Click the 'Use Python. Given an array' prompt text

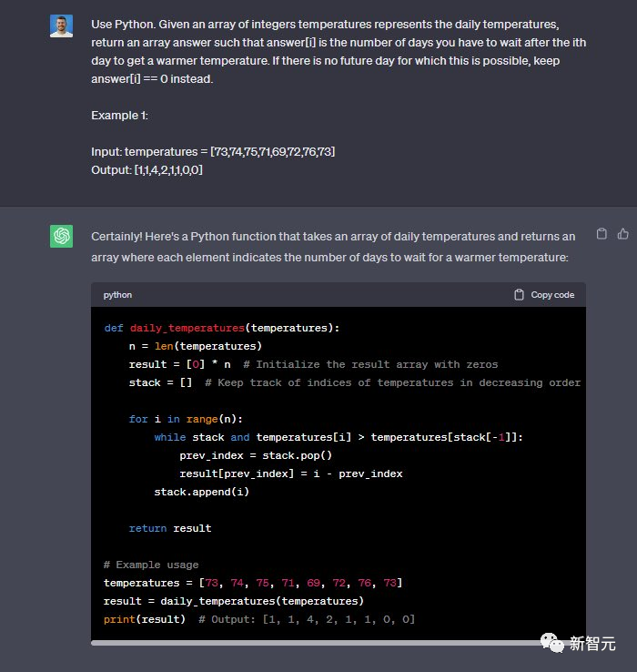[339, 51]
